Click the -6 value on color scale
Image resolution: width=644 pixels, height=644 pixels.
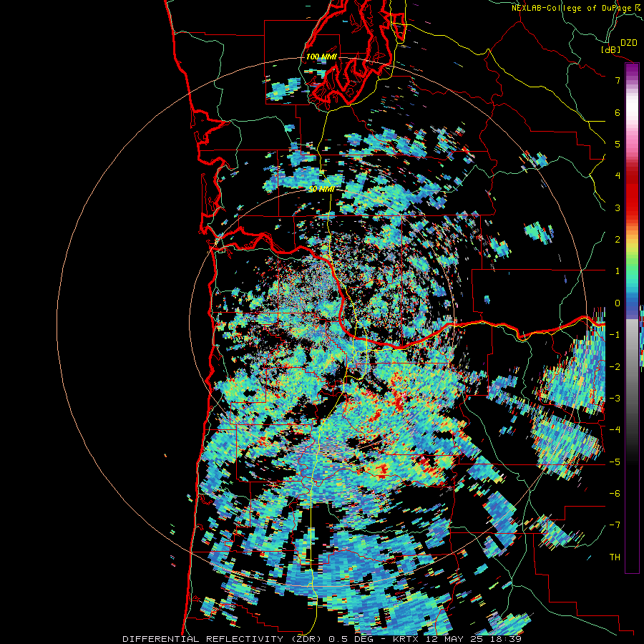[615, 494]
